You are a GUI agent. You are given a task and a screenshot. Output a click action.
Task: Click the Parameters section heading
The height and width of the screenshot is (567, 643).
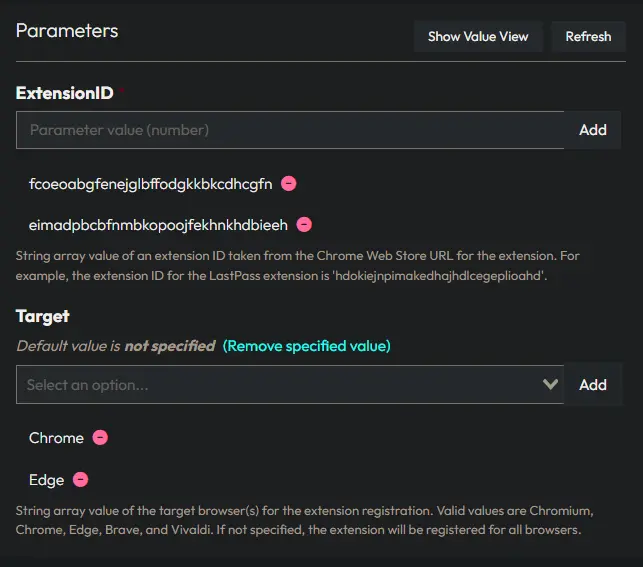tap(67, 31)
